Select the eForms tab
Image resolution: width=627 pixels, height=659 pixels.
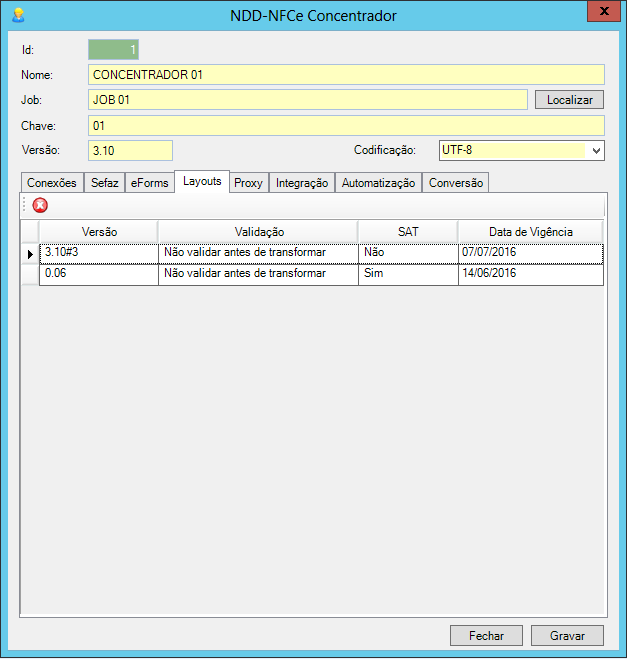point(150,183)
